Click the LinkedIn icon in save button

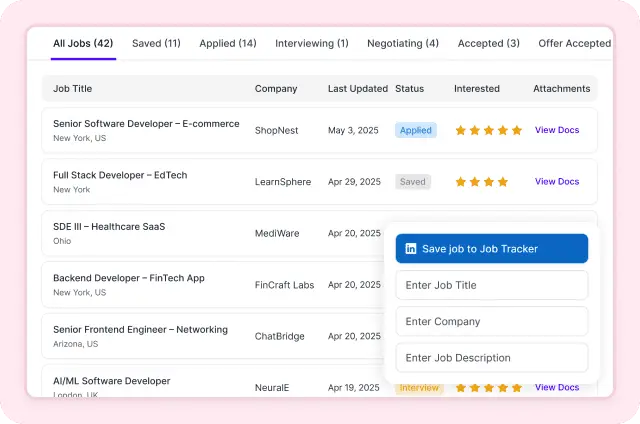tap(410, 249)
